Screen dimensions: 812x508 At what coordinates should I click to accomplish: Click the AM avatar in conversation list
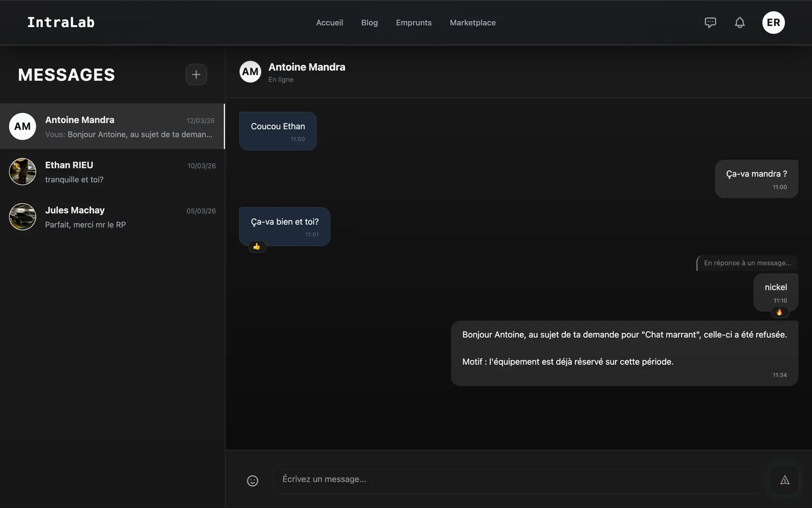tap(22, 126)
